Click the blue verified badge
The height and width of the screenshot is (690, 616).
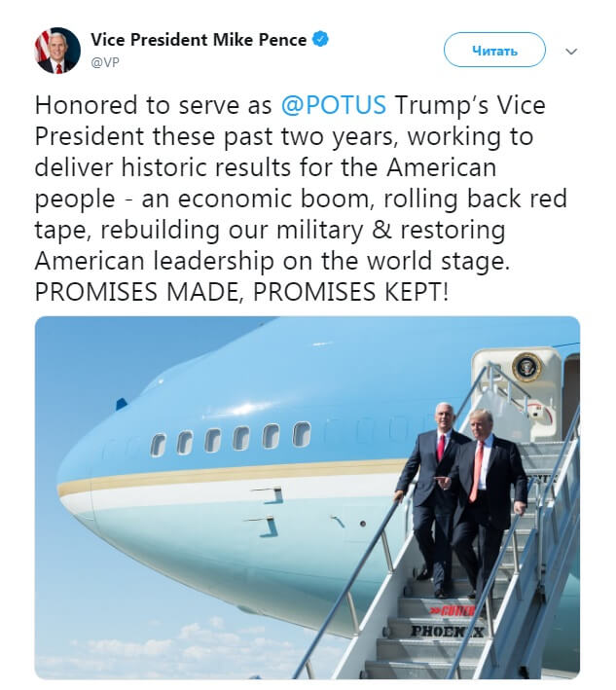click(320, 40)
